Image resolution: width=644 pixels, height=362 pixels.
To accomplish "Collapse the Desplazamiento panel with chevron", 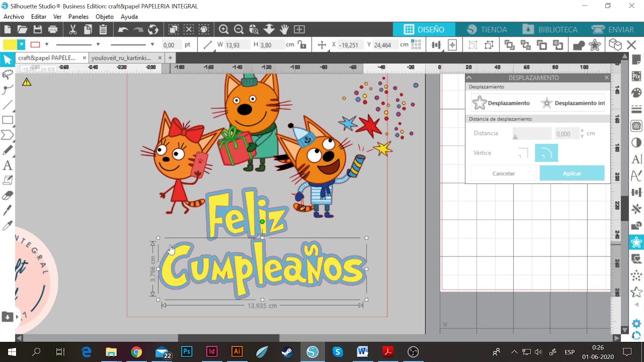I will (x=469, y=78).
